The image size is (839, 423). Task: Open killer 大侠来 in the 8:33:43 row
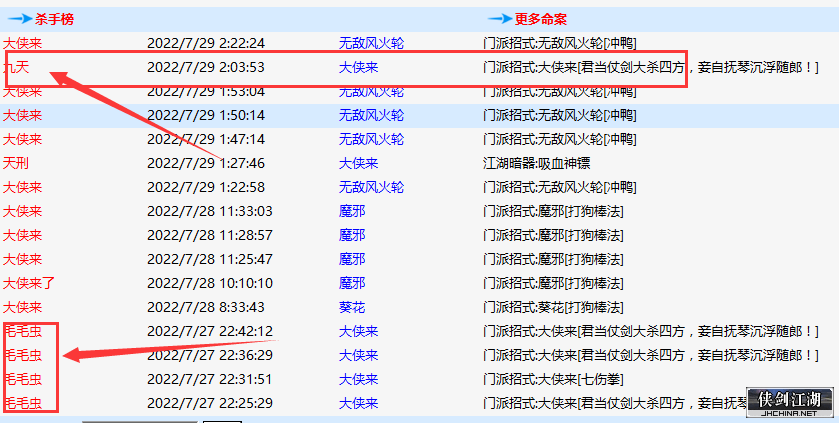pos(22,307)
